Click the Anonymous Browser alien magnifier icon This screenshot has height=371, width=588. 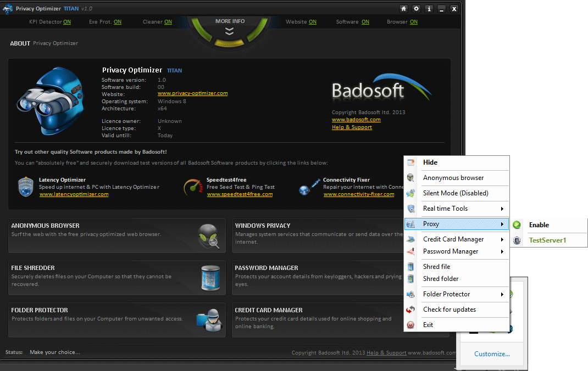pyautogui.click(x=209, y=235)
